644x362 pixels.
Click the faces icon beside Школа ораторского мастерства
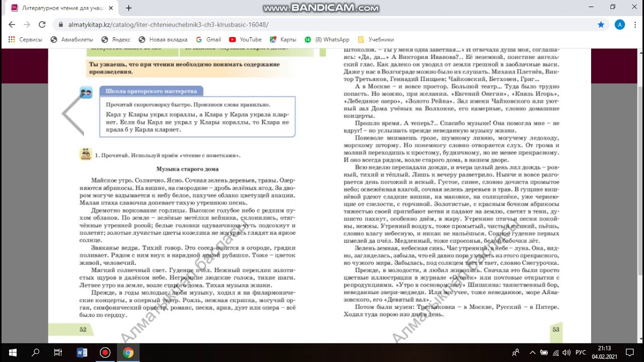click(x=86, y=93)
